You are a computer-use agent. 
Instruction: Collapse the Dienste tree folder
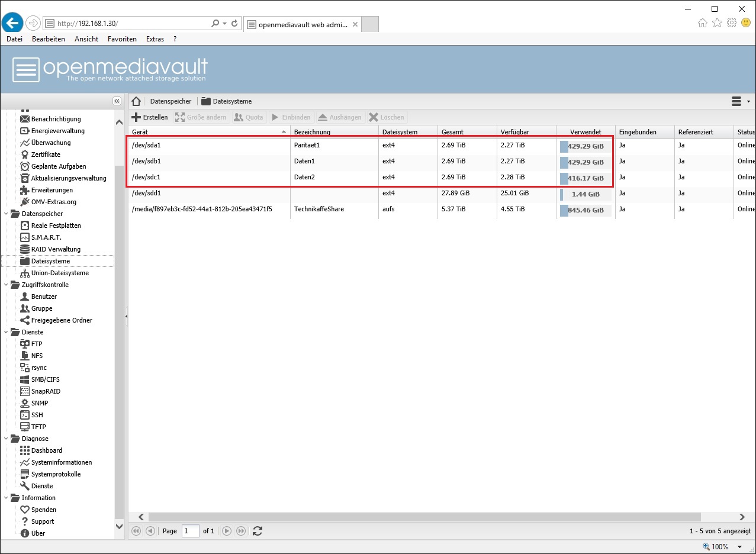[x=7, y=332]
